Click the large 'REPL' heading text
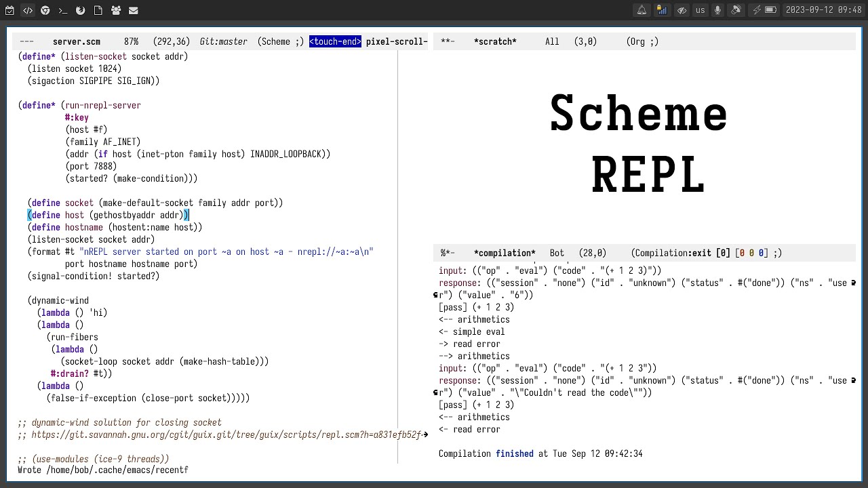Image resolution: width=868 pixels, height=488 pixels. [x=648, y=174]
